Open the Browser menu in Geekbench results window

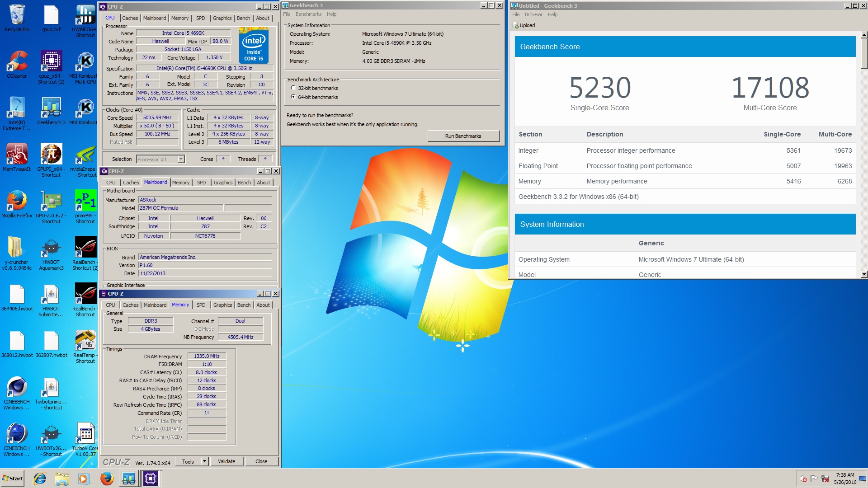(x=533, y=14)
